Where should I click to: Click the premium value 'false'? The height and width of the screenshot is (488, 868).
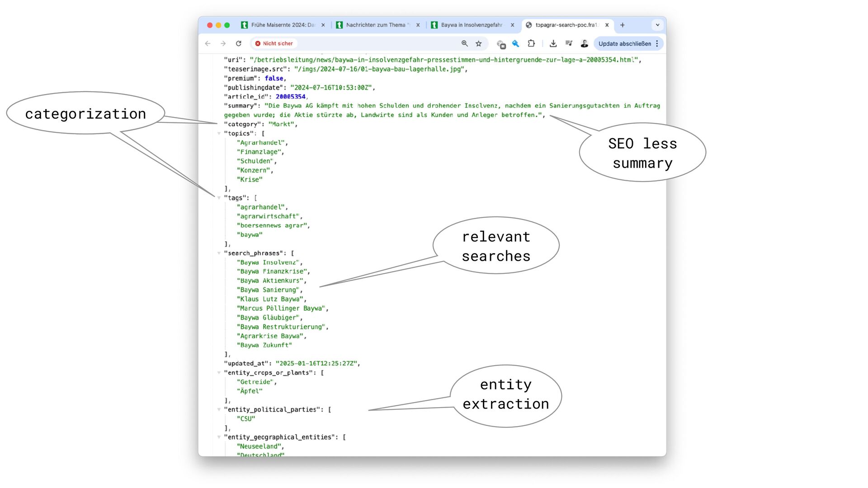point(274,78)
